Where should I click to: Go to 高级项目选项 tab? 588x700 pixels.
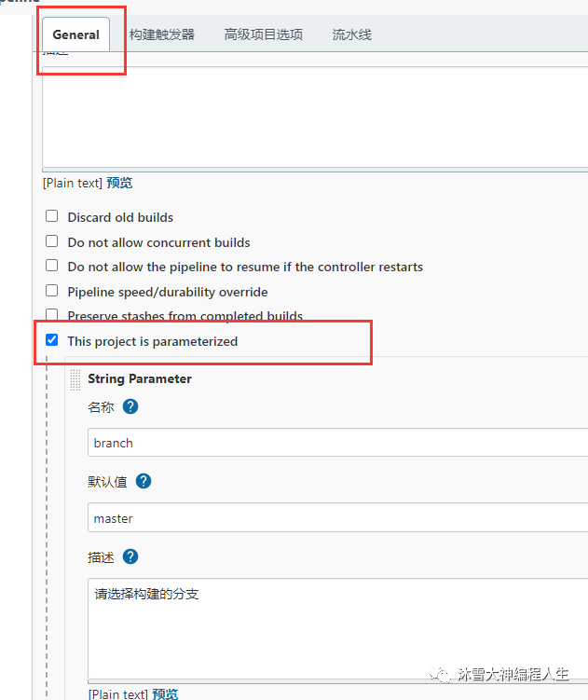click(264, 34)
